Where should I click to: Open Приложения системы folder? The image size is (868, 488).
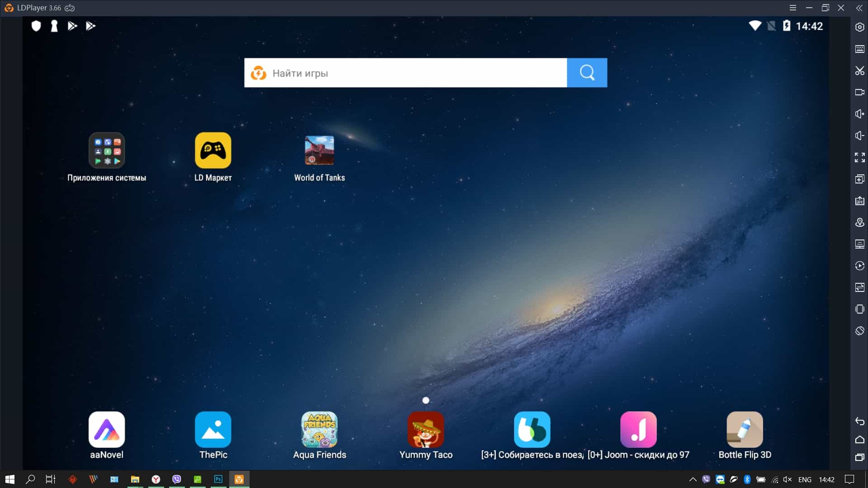[x=106, y=150]
